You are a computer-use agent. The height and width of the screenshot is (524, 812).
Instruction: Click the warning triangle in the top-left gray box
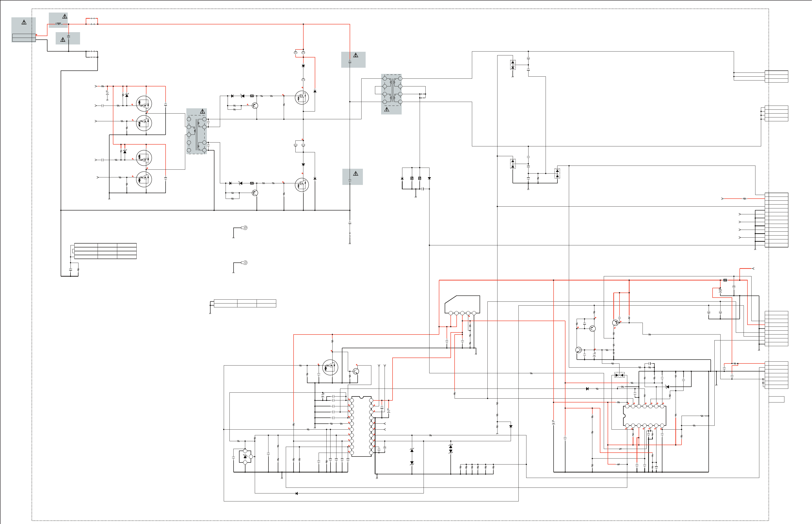pyautogui.click(x=24, y=22)
